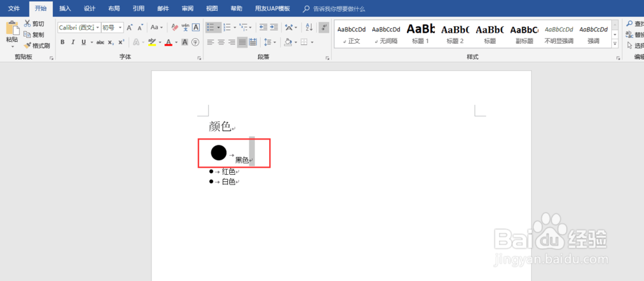This screenshot has width=644, height=281.
Task: Activate the Format Painter (格式刷)
Action: point(37,46)
